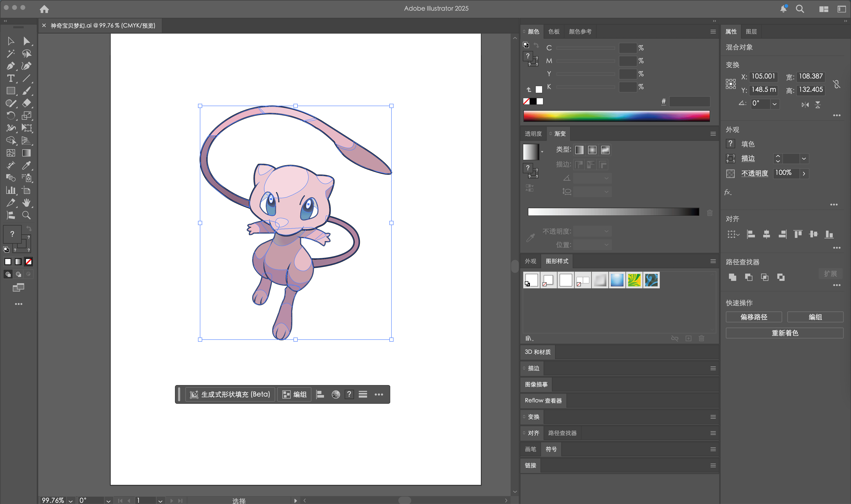Select the Rotate tool
This screenshot has width=851, height=504.
[11, 116]
